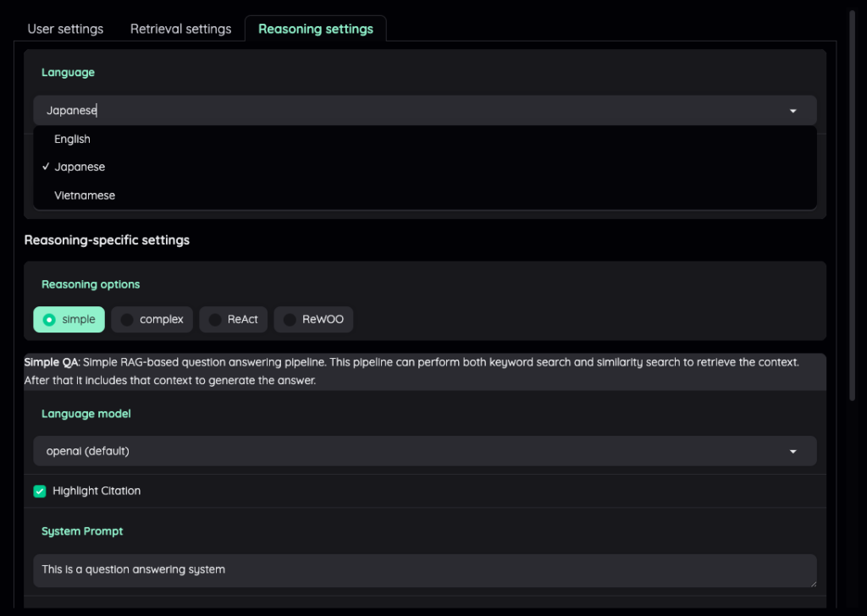The height and width of the screenshot is (616, 867).
Task: Switch to the Retrieval settings tab
Action: pos(179,28)
